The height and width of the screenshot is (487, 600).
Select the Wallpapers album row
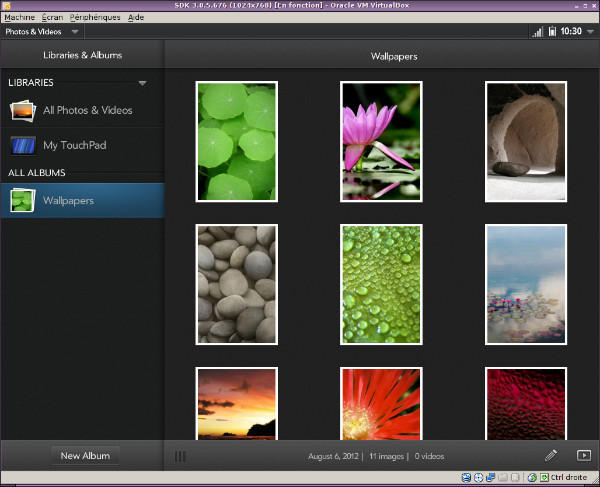tap(83, 200)
